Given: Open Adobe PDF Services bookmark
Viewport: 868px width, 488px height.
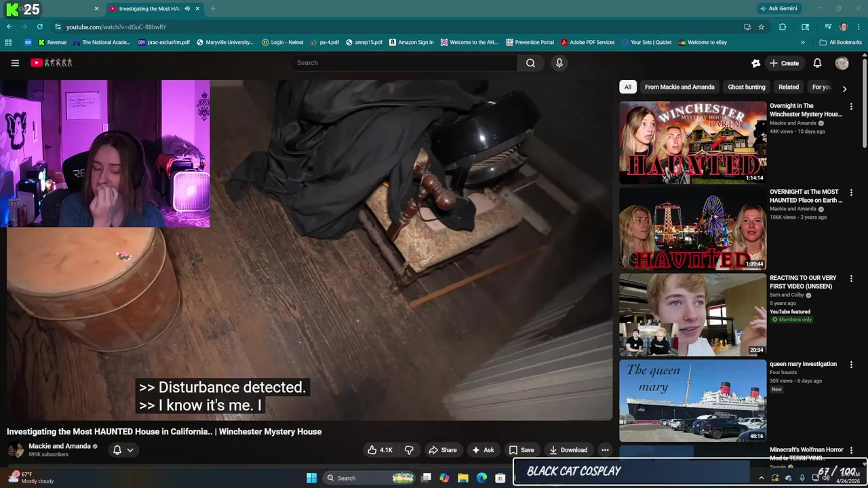Looking at the screenshot, I should tap(587, 42).
